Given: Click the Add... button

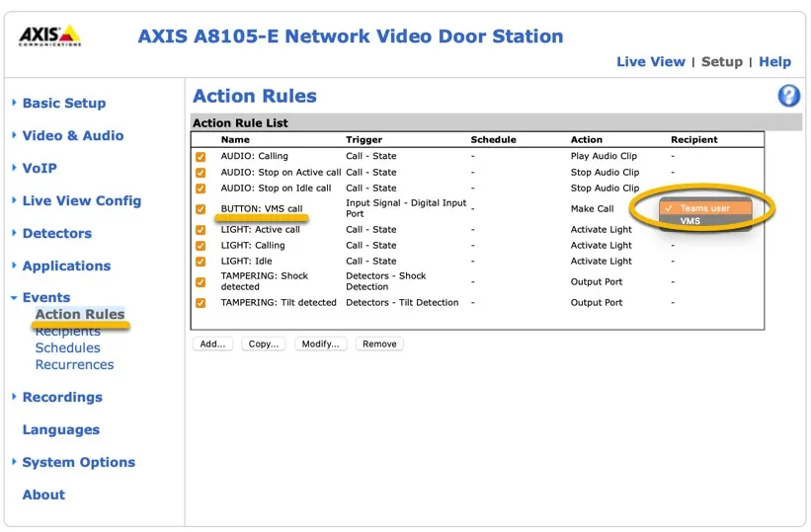Looking at the screenshot, I should click(212, 343).
